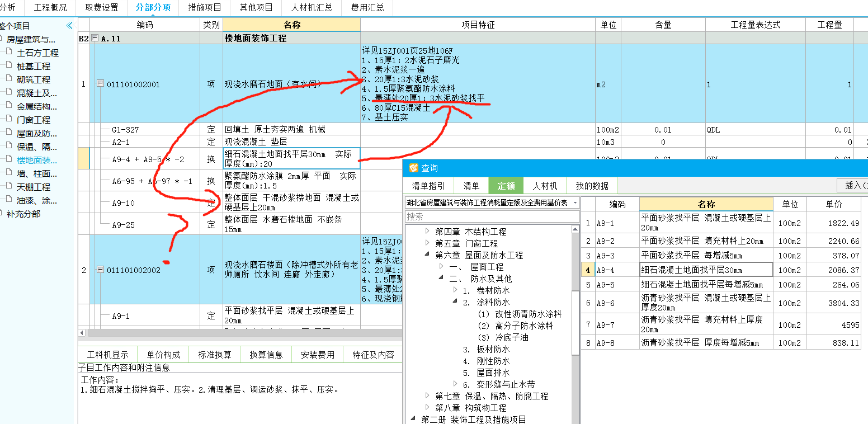Select 我的数据 tab in query dialog

(x=592, y=186)
